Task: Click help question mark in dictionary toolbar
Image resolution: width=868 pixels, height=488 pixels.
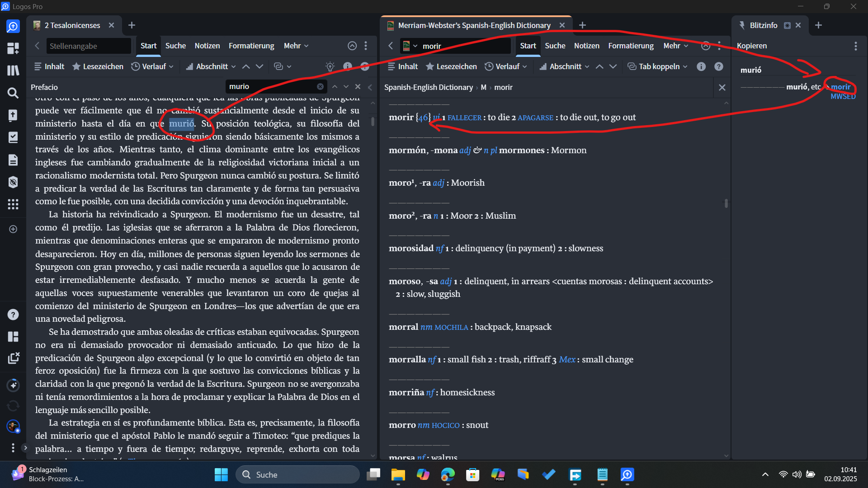Action: [719, 66]
